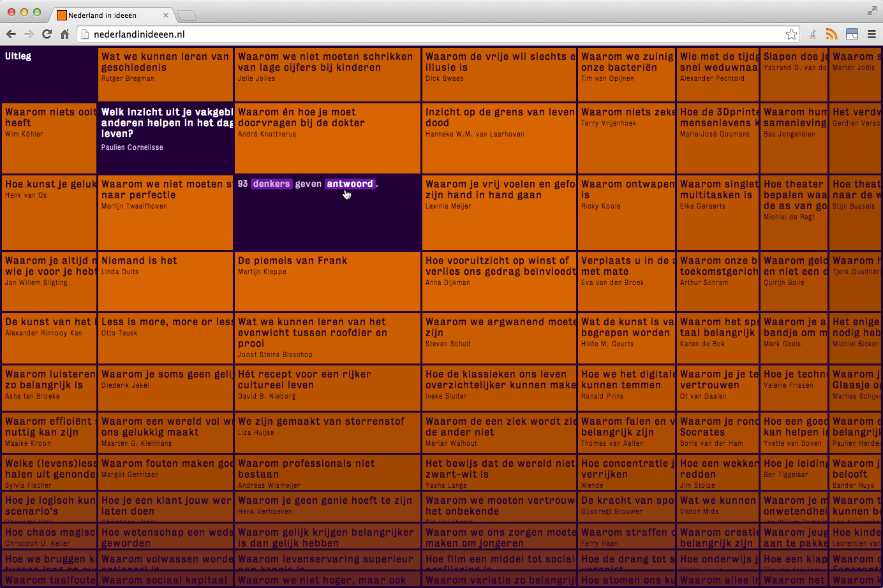Reload the current page
The height and width of the screenshot is (588, 883).
[47, 34]
